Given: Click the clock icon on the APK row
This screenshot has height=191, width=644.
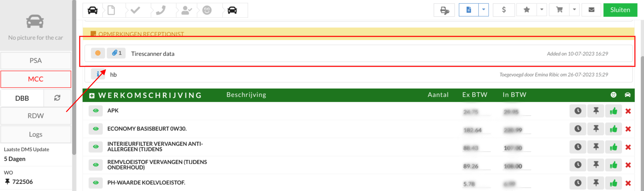Looking at the screenshot, I should tap(578, 111).
